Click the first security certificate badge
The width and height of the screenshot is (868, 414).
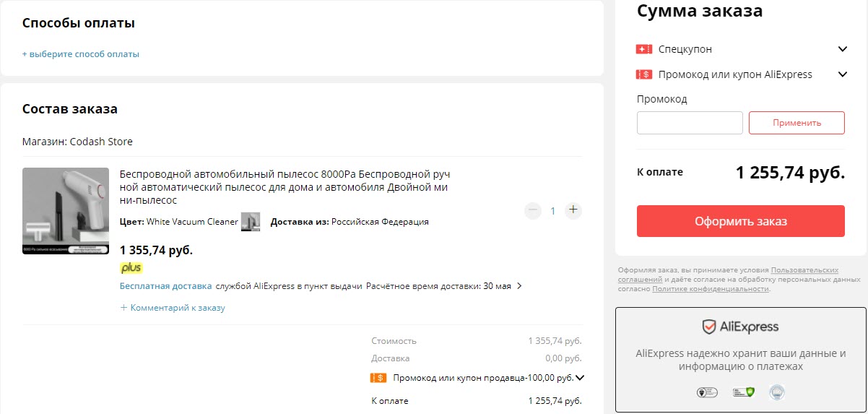click(707, 392)
